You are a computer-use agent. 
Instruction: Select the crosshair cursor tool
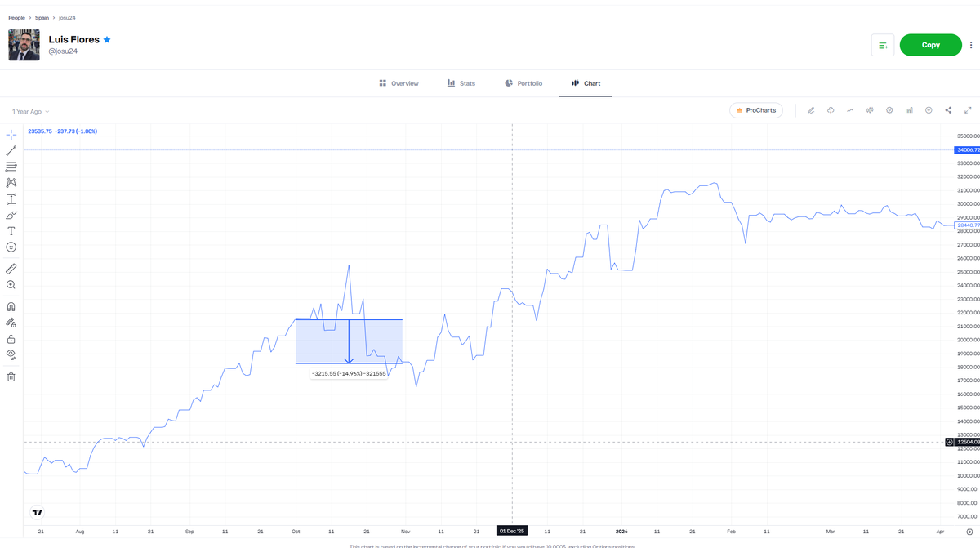pos(11,135)
